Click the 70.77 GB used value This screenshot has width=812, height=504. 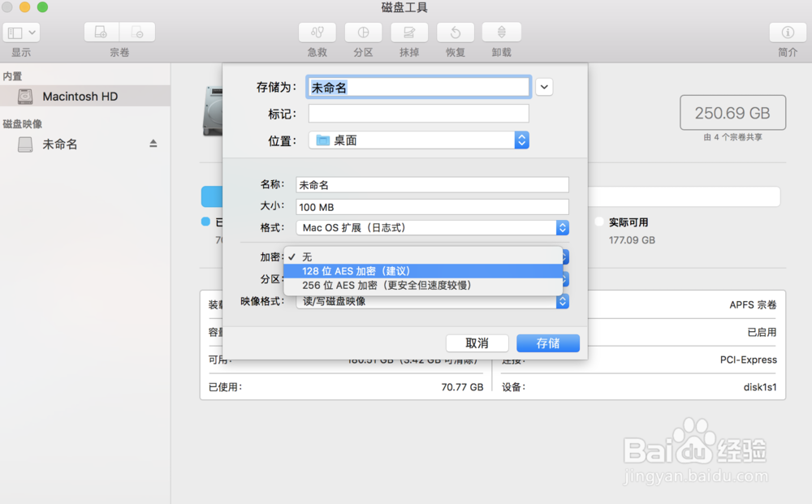462,387
